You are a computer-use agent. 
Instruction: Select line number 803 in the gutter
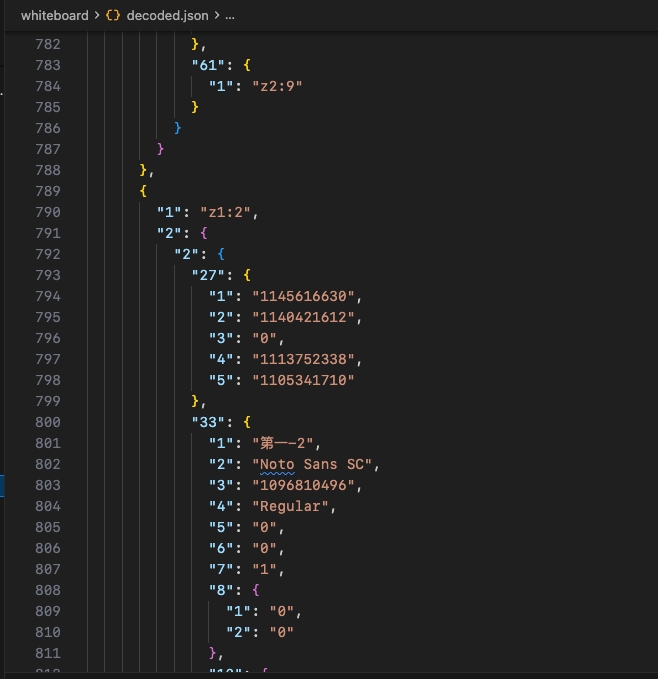[x=46, y=485]
